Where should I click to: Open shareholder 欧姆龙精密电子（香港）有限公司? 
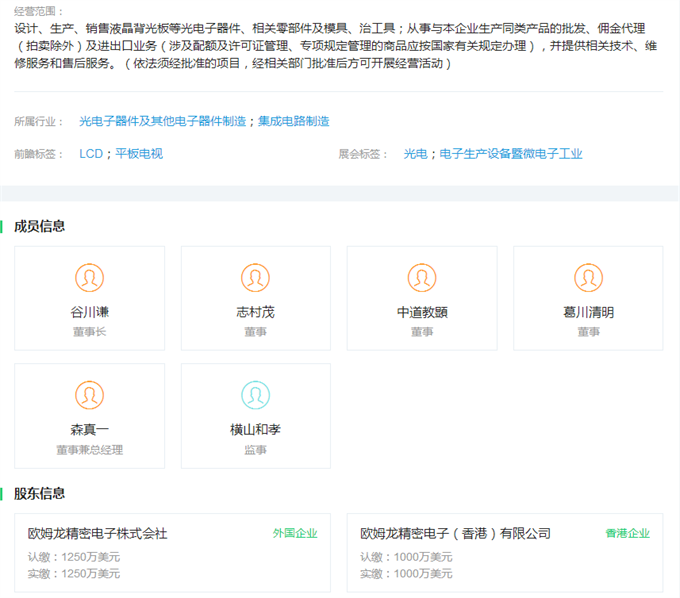click(455, 534)
